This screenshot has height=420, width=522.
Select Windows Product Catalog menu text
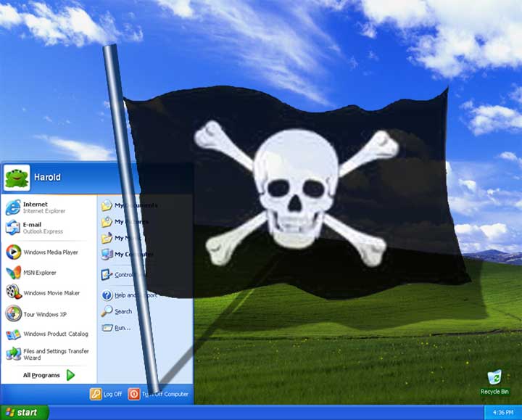pyautogui.click(x=56, y=334)
